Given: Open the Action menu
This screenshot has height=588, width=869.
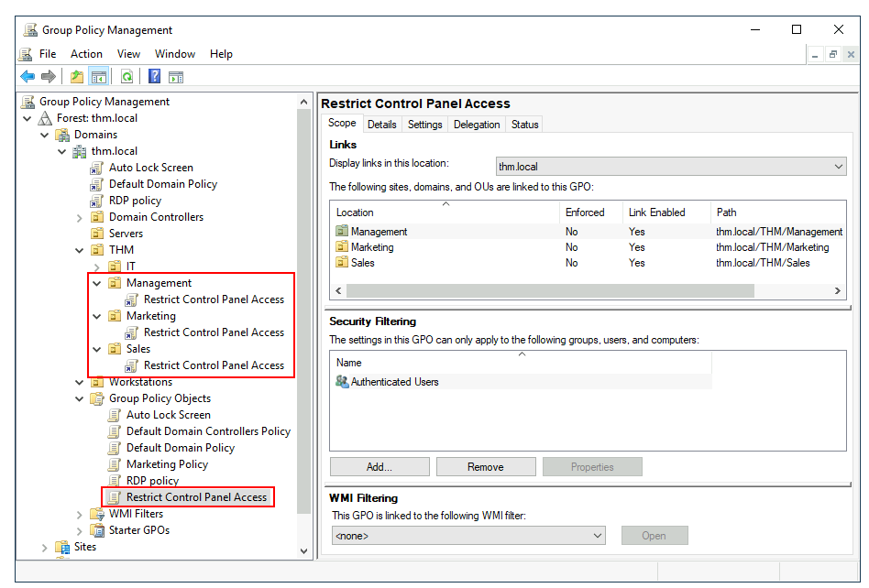Looking at the screenshot, I should pyautogui.click(x=86, y=54).
